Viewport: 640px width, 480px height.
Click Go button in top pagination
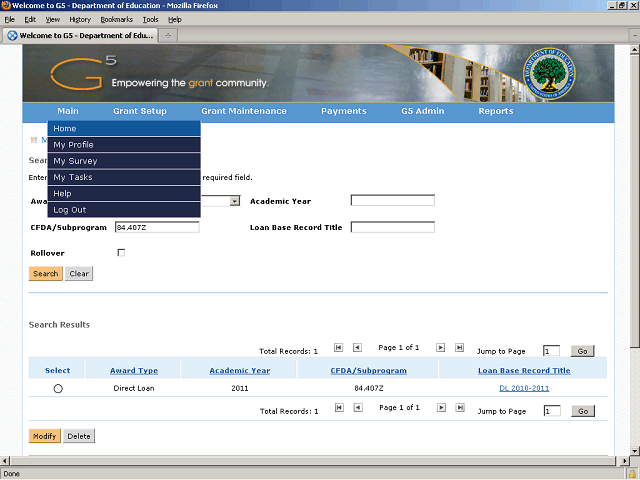pyautogui.click(x=582, y=351)
